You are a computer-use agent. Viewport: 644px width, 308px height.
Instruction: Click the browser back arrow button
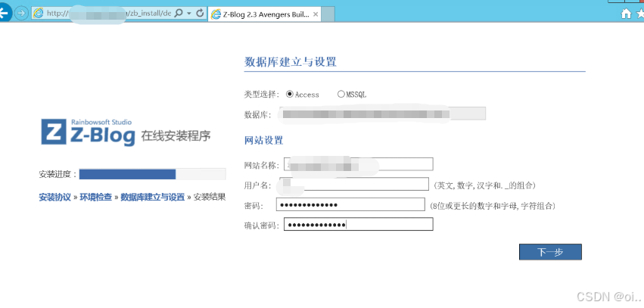[x=4, y=13]
